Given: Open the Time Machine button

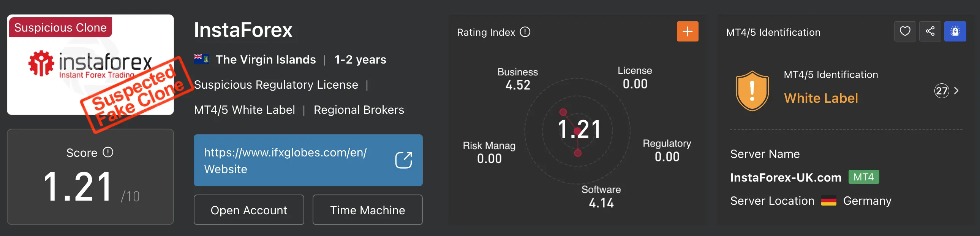Looking at the screenshot, I should (368, 210).
